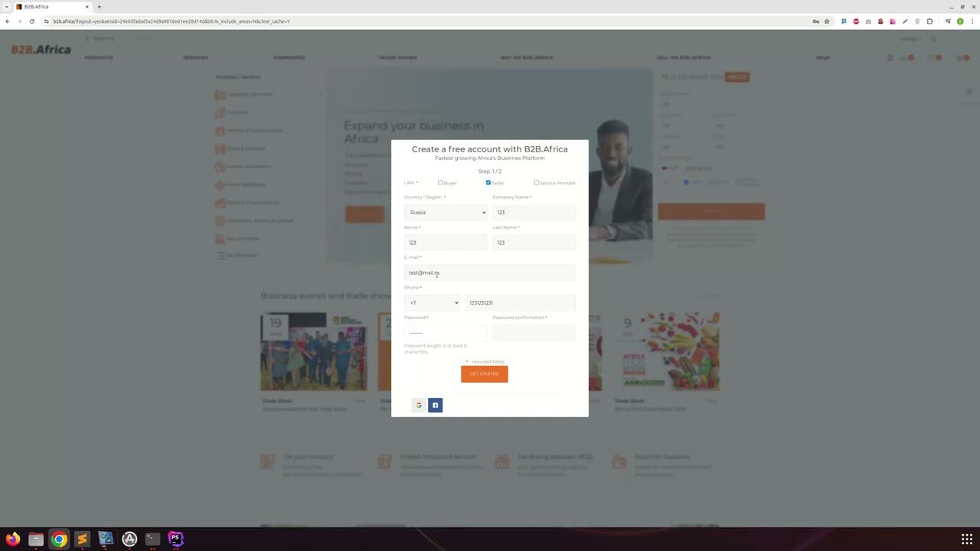980x551 pixels.
Task: Click the GET STARTED button
Action: tap(484, 373)
